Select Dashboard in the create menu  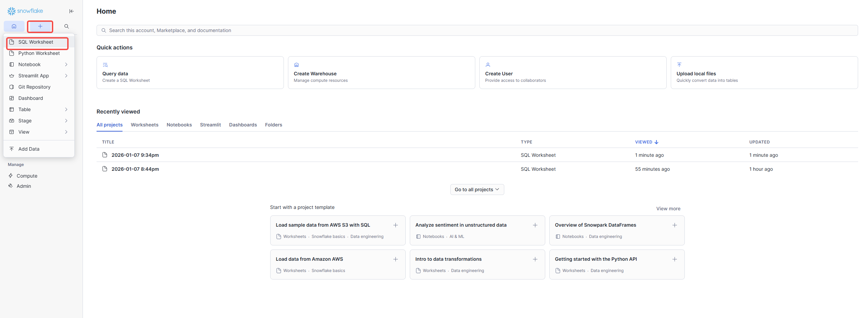pos(39,98)
